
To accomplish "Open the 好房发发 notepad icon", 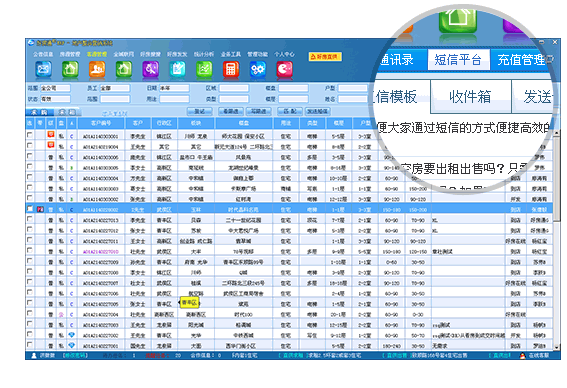I will click(177, 69).
